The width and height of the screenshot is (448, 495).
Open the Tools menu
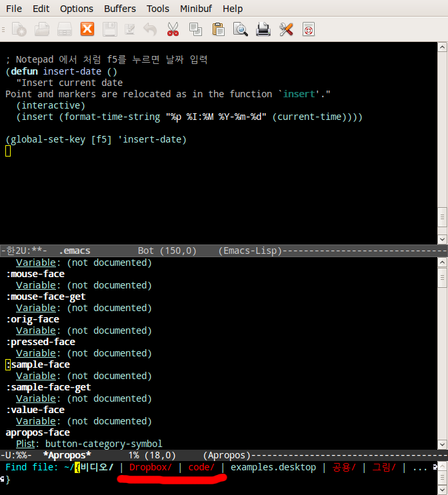(158, 9)
